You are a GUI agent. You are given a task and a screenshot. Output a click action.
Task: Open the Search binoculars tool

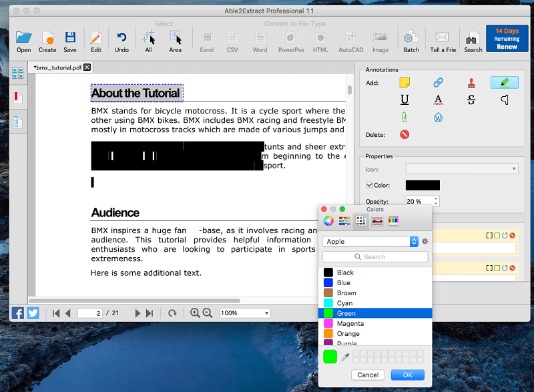click(473, 41)
